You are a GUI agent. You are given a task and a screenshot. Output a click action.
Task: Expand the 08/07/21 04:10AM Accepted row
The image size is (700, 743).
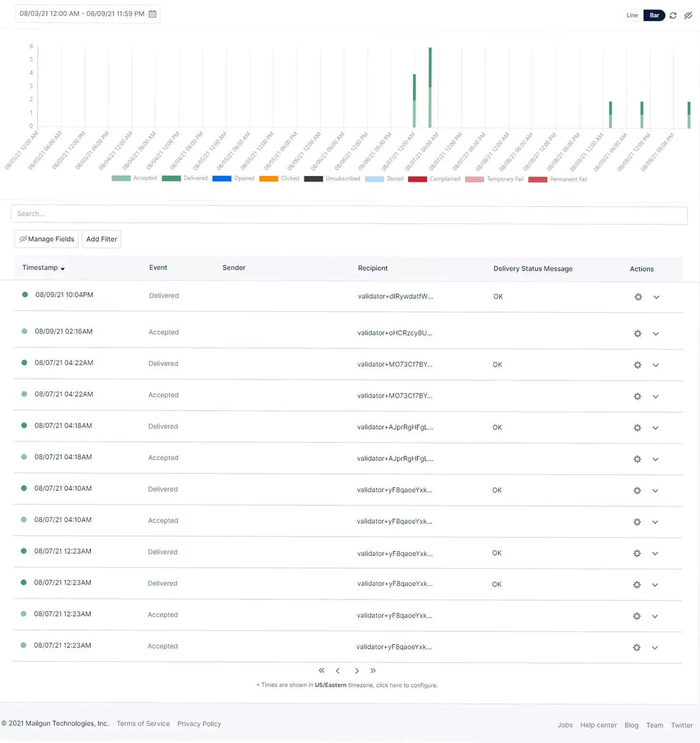coord(655,522)
